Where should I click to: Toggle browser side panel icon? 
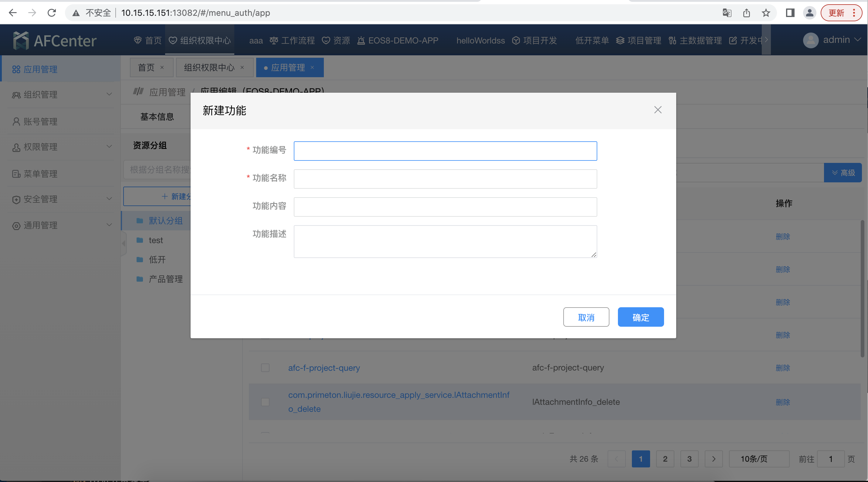(x=790, y=13)
